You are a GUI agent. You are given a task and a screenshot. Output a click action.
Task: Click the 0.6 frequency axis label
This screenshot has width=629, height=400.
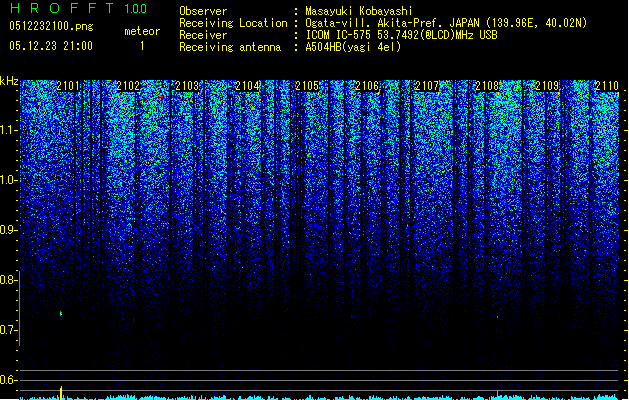coord(8,380)
